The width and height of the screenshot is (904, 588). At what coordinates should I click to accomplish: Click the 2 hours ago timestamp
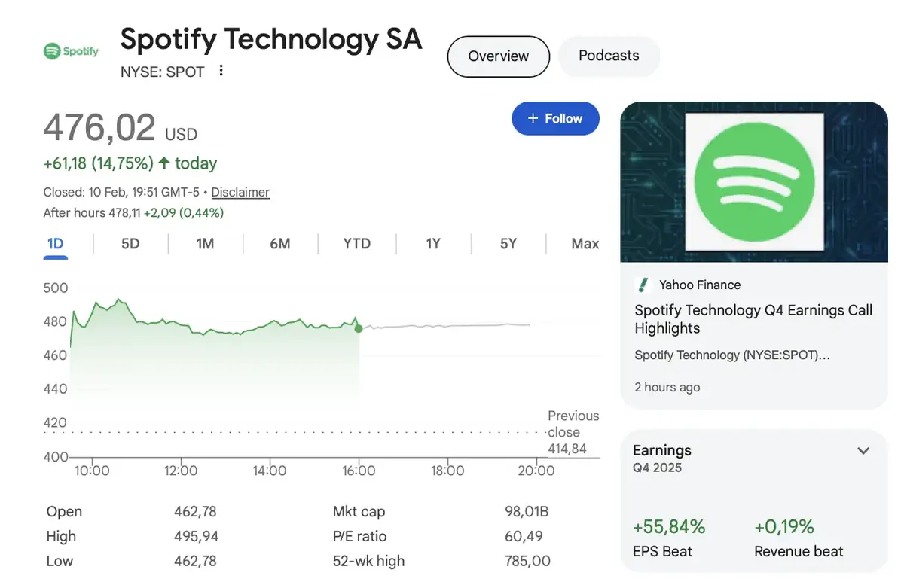[667, 387]
